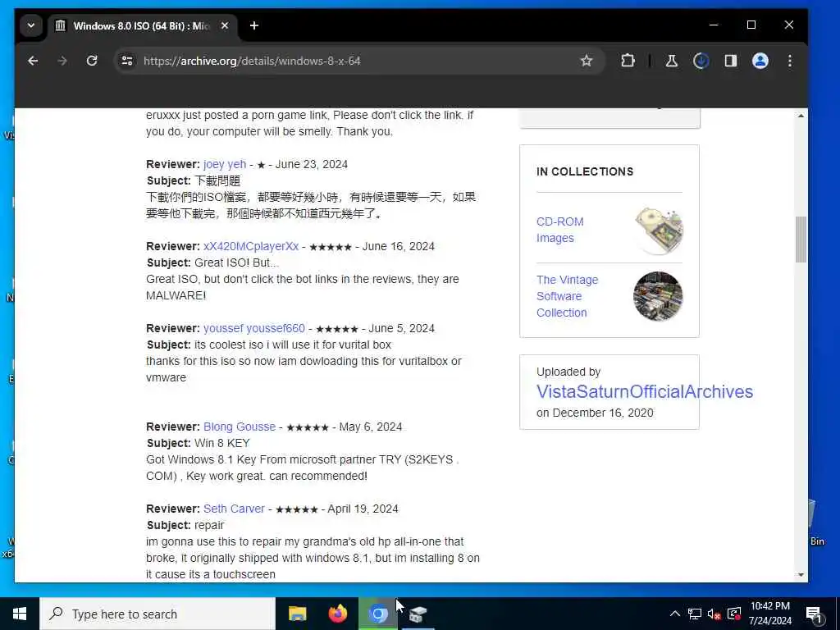This screenshot has width=840, height=630.
Task: Open reviewer youssef youssef660 profile
Action: pyautogui.click(x=254, y=328)
